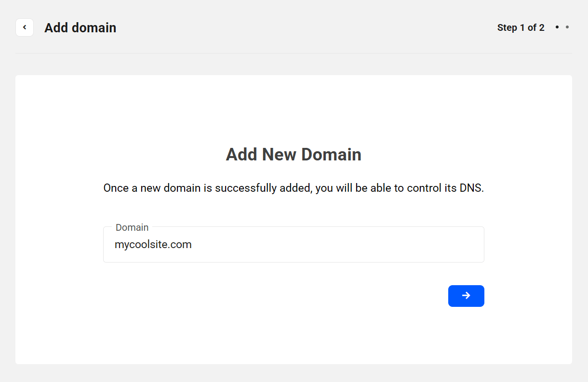Click the Add domain page title
Screen dimensions: 588x382
tap(80, 27)
